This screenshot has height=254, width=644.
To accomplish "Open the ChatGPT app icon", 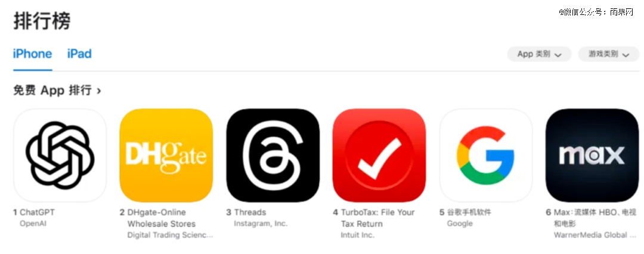I will [x=60, y=156].
